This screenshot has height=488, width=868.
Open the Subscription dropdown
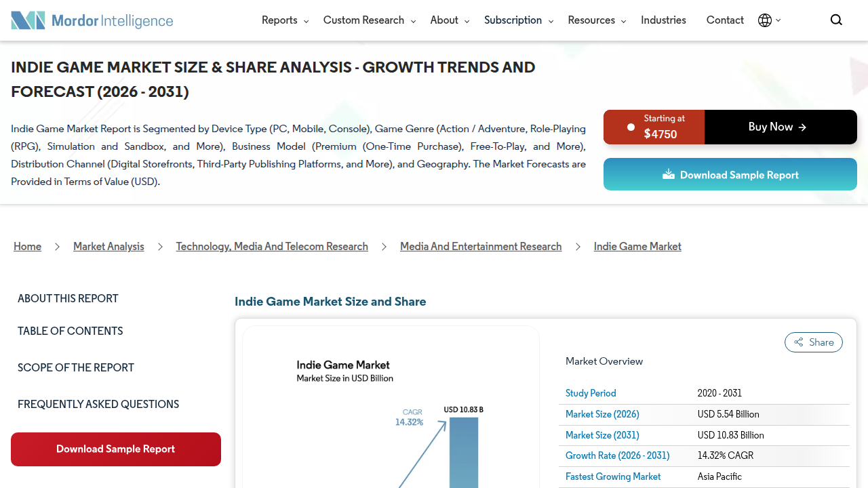[519, 20]
